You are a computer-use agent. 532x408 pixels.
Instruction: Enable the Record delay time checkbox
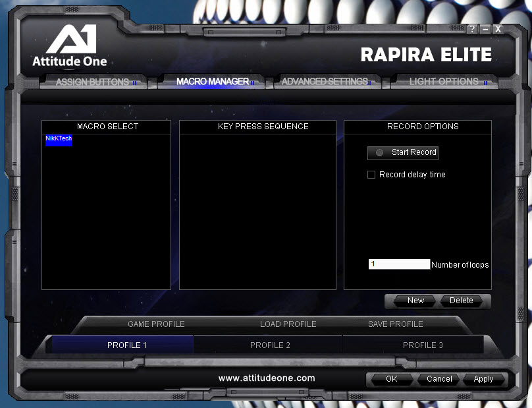pyautogui.click(x=371, y=175)
